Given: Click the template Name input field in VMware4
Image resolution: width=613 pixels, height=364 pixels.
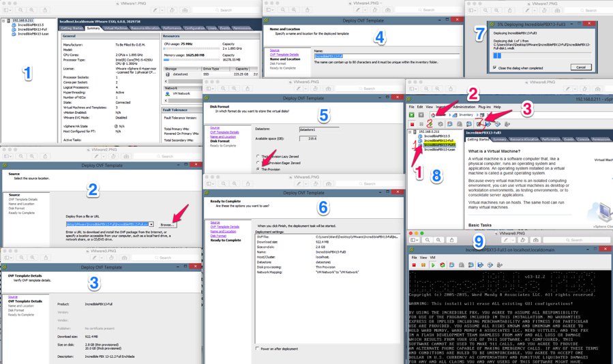Looking at the screenshot, I should coord(387,57).
